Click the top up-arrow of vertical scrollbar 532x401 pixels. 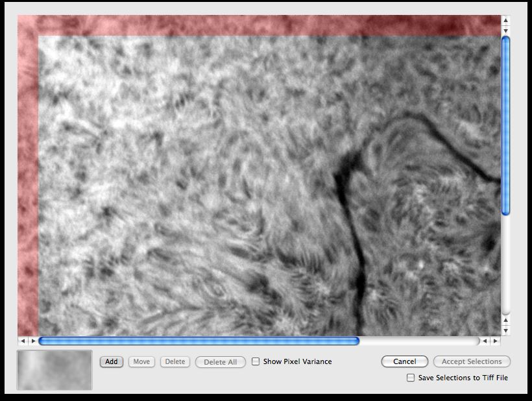pyautogui.click(x=505, y=20)
